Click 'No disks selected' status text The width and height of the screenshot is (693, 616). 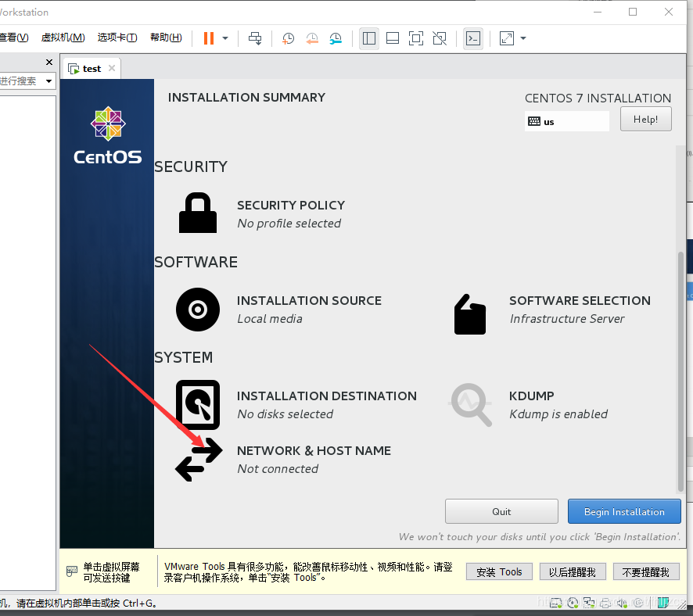285,414
